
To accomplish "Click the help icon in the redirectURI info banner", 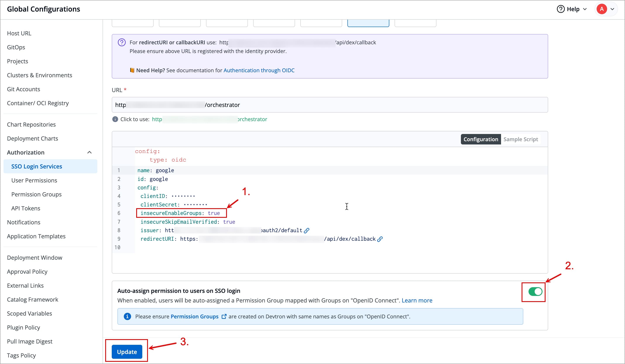I will click(121, 43).
